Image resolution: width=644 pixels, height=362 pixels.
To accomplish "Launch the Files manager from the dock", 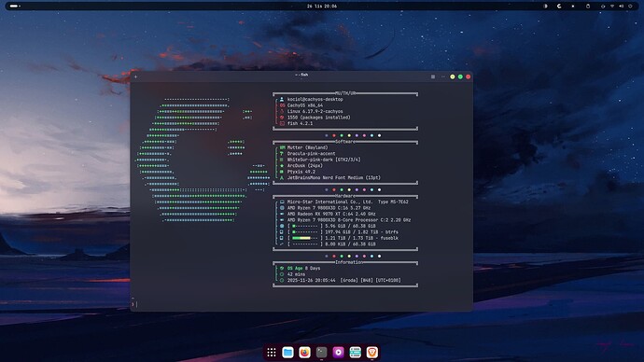I will pyautogui.click(x=287, y=352).
